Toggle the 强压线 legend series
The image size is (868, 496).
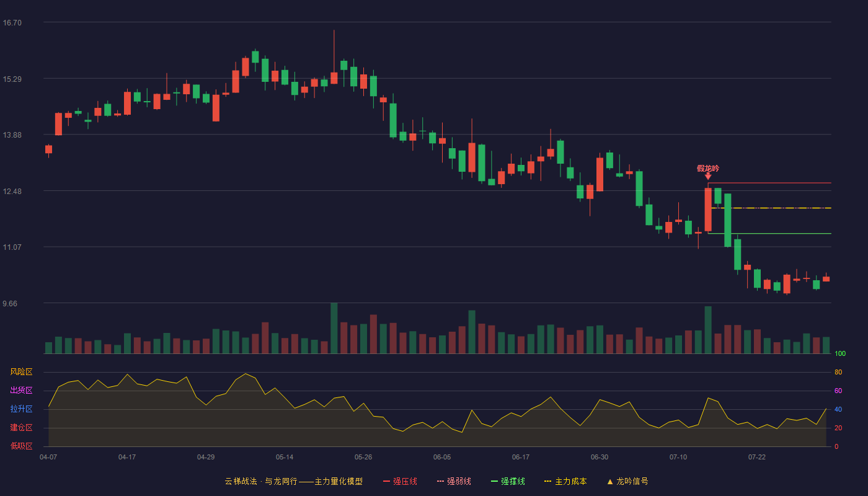(400, 481)
